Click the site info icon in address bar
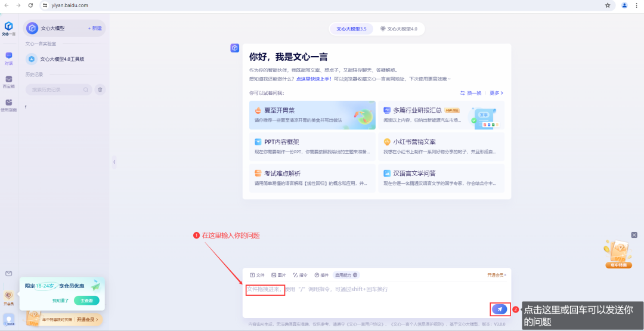Screen dimensions: 644x331 pos(45,5)
